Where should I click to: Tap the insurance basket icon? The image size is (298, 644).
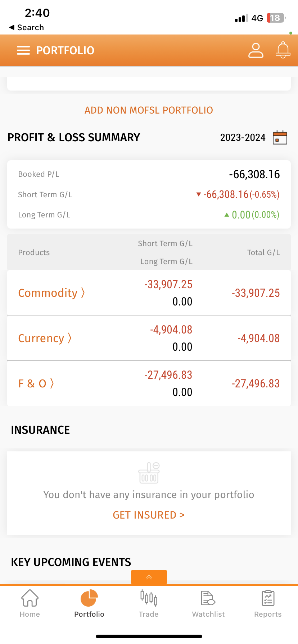click(x=149, y=473)
